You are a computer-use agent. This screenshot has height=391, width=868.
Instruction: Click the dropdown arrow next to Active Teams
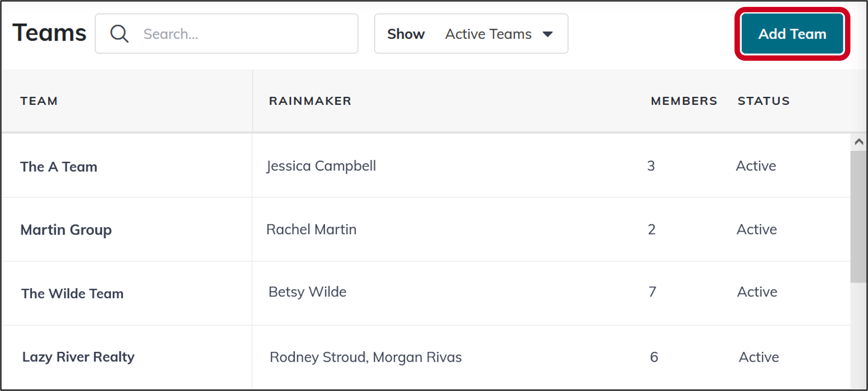pyautogui.click(x=548, y=34)
